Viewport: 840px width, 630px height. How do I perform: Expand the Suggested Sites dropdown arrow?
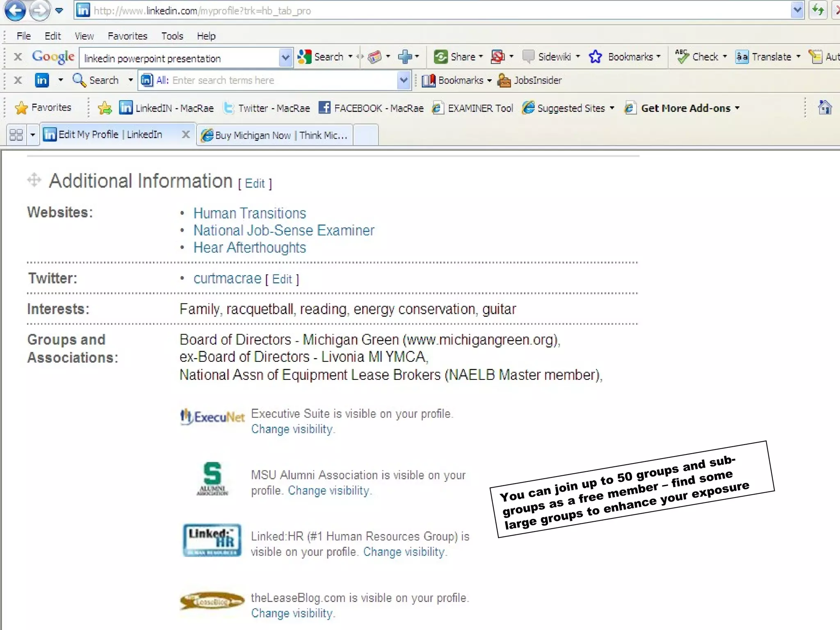pos(612,108)
